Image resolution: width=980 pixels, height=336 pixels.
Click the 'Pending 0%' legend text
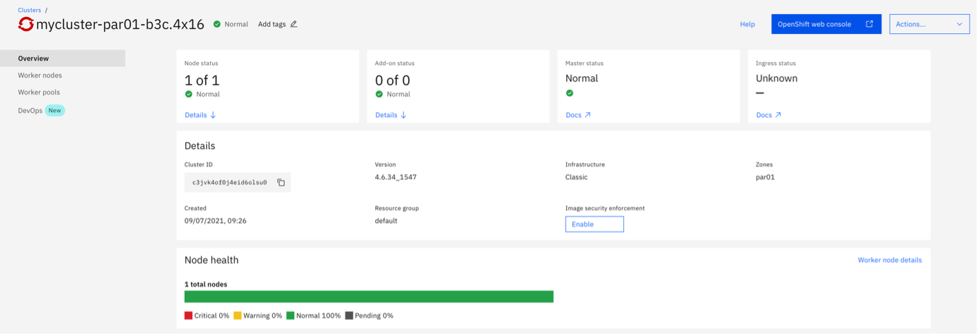click(x=374, y=316)
